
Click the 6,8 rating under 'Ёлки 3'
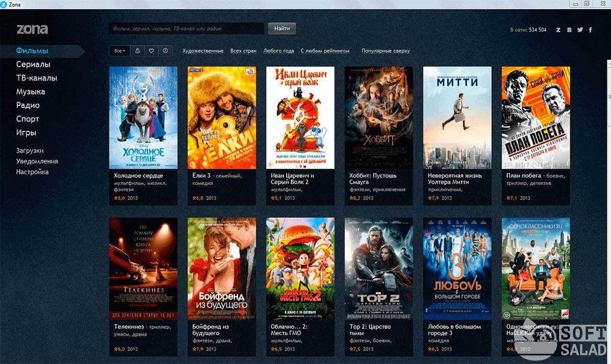(198, 198)
